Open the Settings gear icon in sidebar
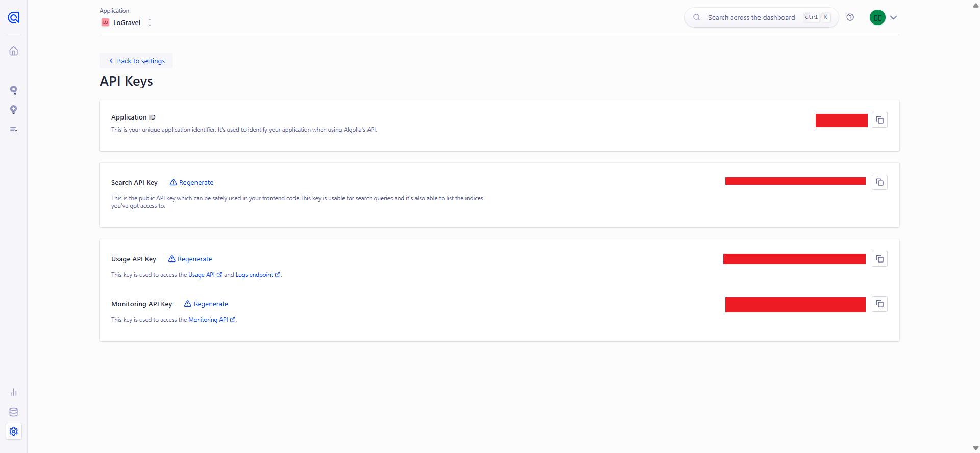The image size is (980, 453). (x=14, y=432)
